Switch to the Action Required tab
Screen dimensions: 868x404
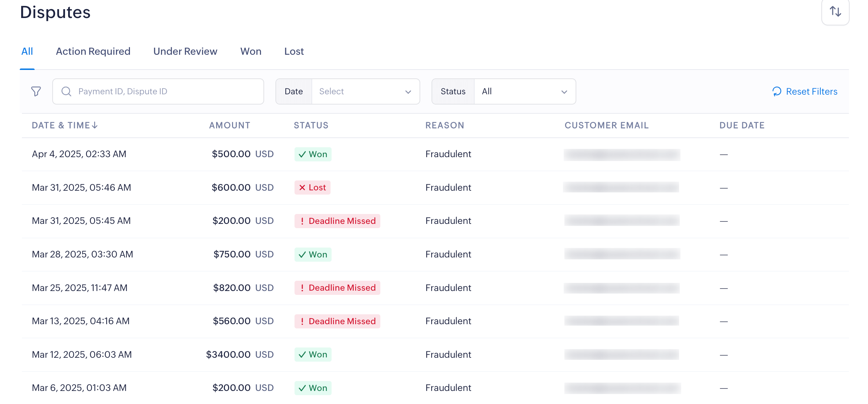click(x=93, y=52)
